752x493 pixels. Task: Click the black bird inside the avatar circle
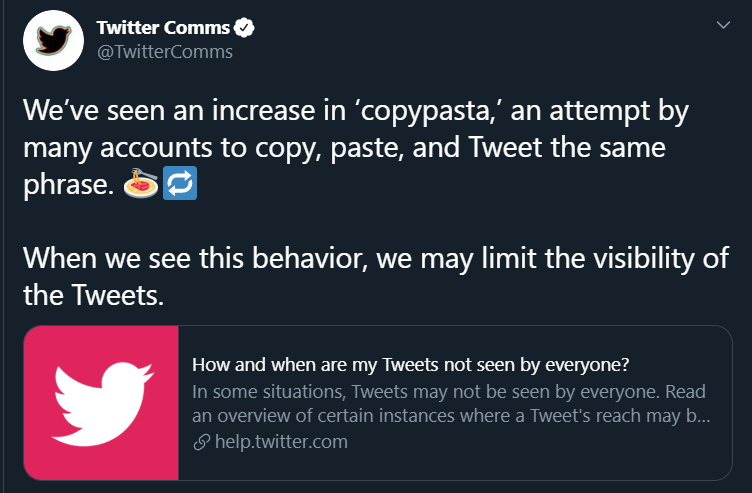(53, 40)
